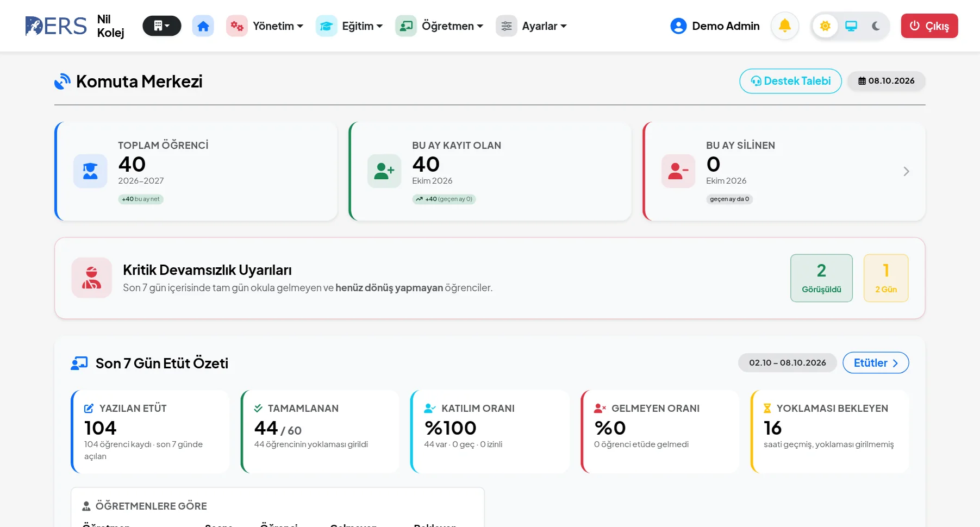Click the Bu Ay Kayıt Olan user-plus icon
This screenshot has height=527, width=980.
(x=384, y=171)
